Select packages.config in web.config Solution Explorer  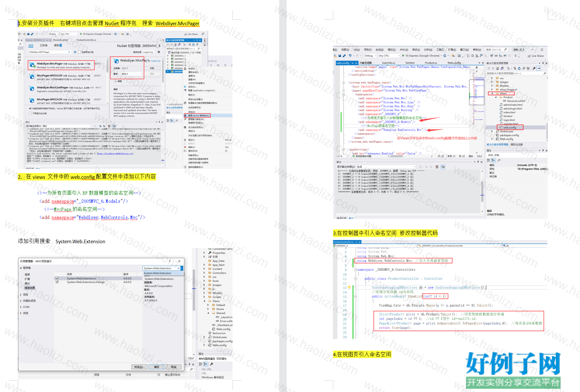coord(509,135)
